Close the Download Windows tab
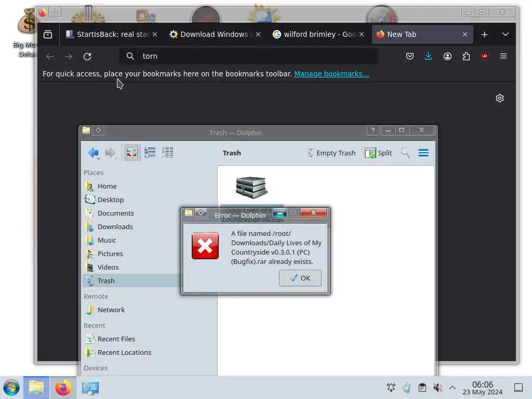Screen dimensions: 532x399 pyautogui.click(x=258, y=34)
